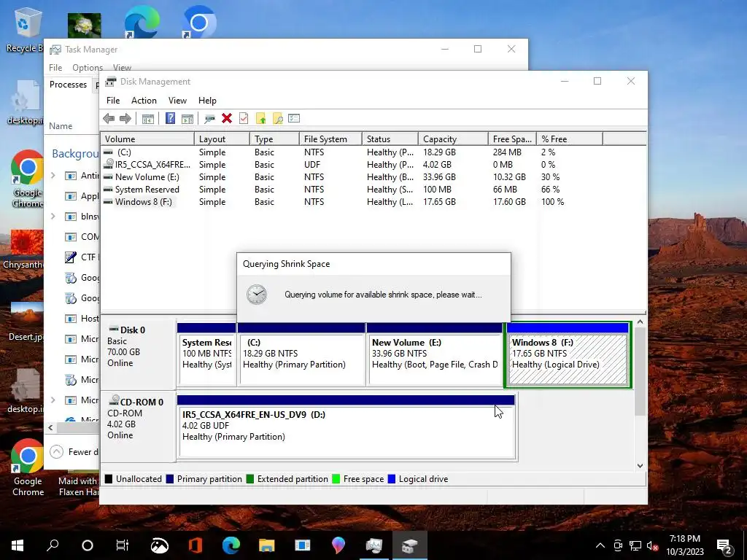
Task: Sort by the Status column header
Action: (x=390, y=139)
